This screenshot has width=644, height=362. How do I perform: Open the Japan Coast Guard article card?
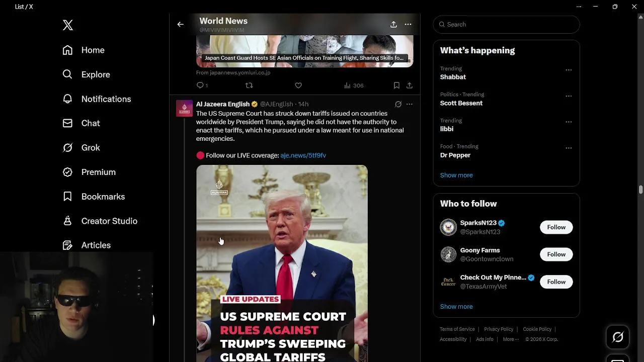pos(304,51)
